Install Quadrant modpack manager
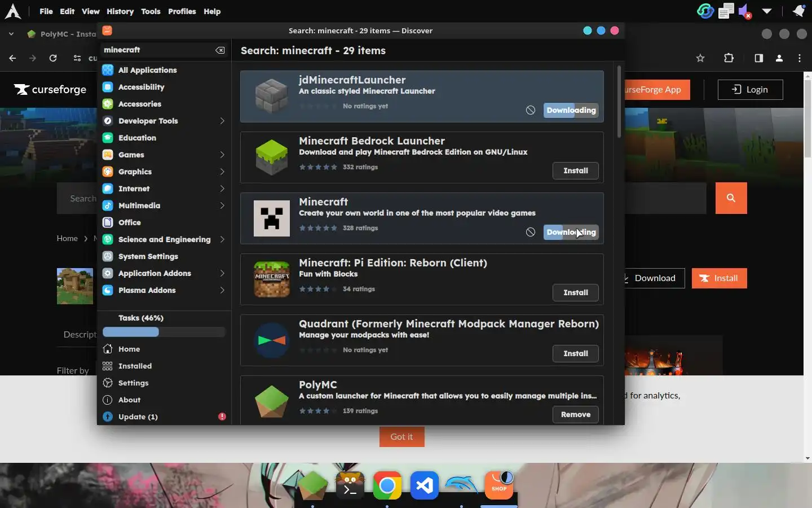 (576, 353)
